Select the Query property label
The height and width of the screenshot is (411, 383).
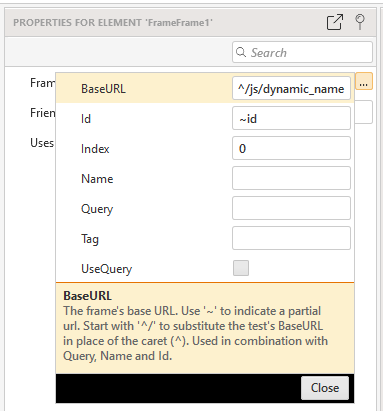point(97,209)
